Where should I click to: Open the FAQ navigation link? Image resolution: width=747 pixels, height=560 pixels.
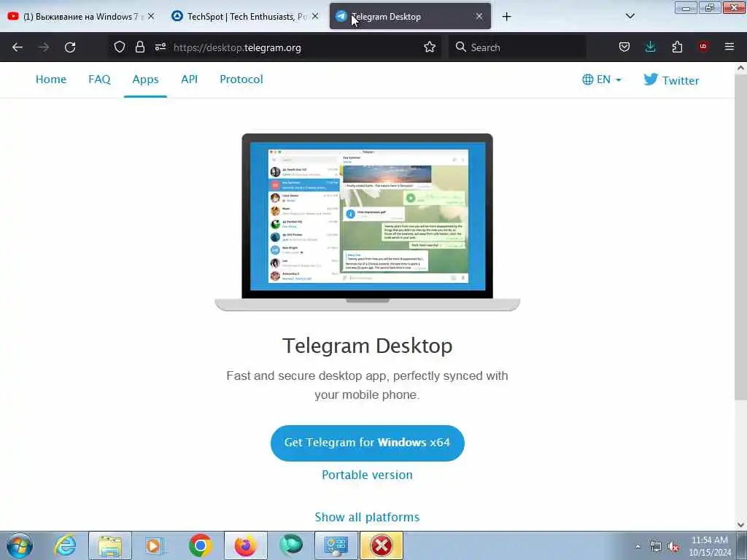[x=99, y=79]
